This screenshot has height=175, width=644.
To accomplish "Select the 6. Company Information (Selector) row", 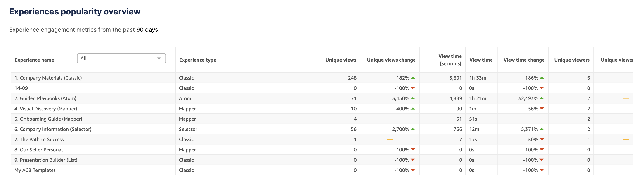I will tap(53, 129).
